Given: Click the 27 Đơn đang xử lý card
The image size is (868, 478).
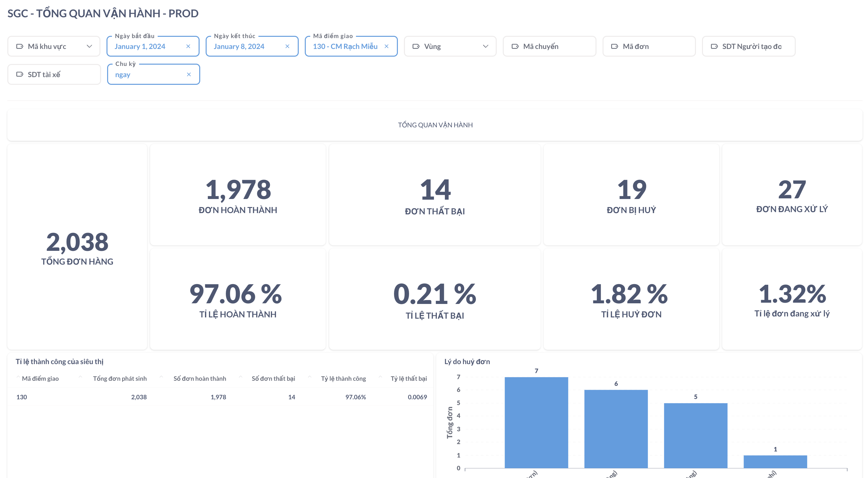Looking at the screenshot, I should coord(792,195).
